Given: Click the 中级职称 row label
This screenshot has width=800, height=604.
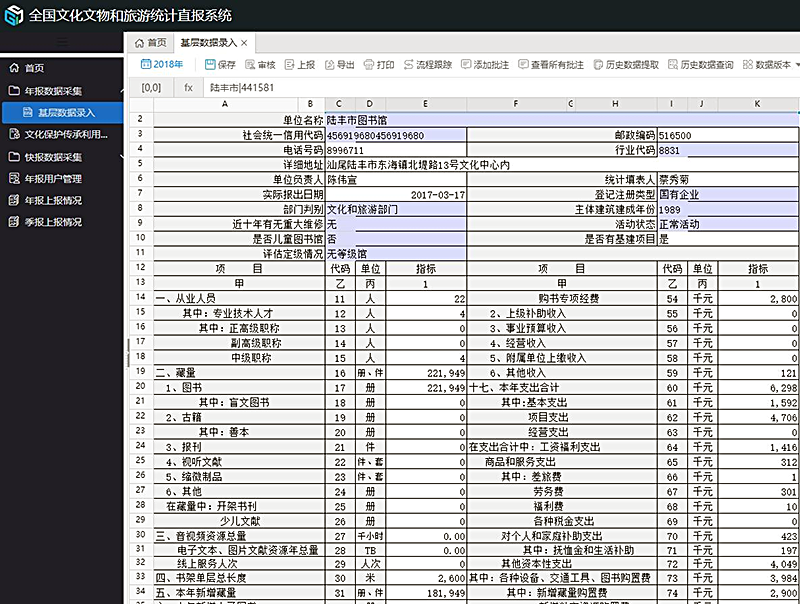Looking at the screenshot, I should (252, 358).
